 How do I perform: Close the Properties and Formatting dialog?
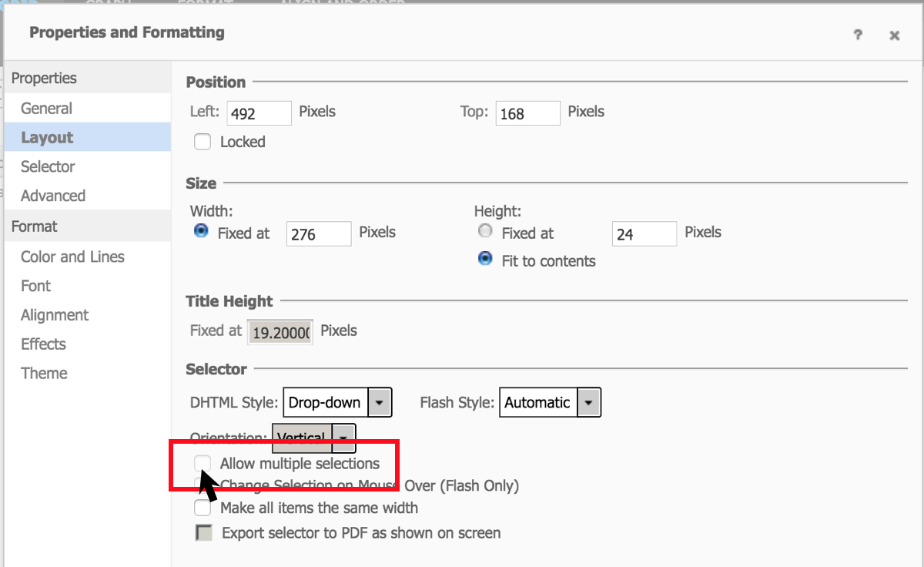pyautogui.click(x=894, y=35)
